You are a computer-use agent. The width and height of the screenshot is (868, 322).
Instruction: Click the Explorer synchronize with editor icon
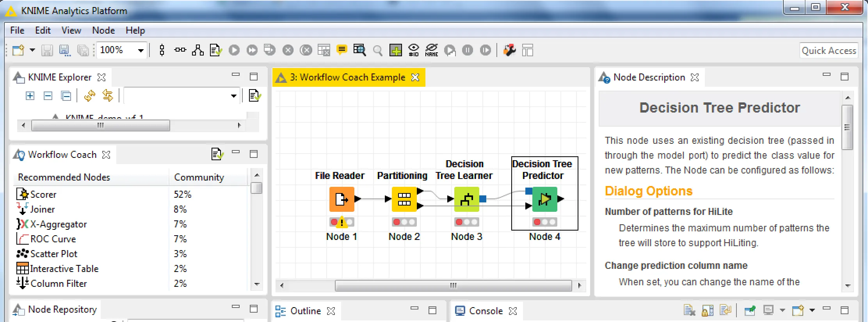107,96
